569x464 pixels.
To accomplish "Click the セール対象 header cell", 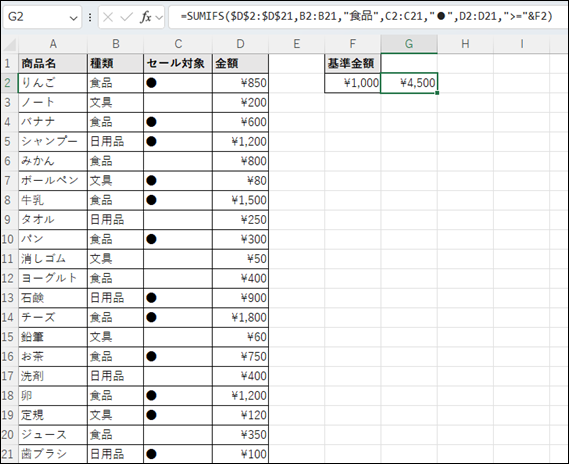I will point(178,63).
